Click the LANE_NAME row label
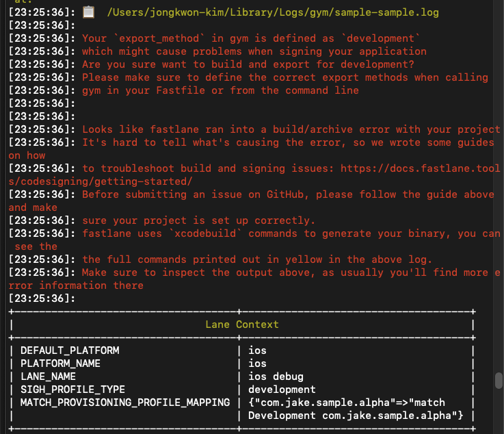The width and height of the screenshot is (504, 434). pos(49,376)
